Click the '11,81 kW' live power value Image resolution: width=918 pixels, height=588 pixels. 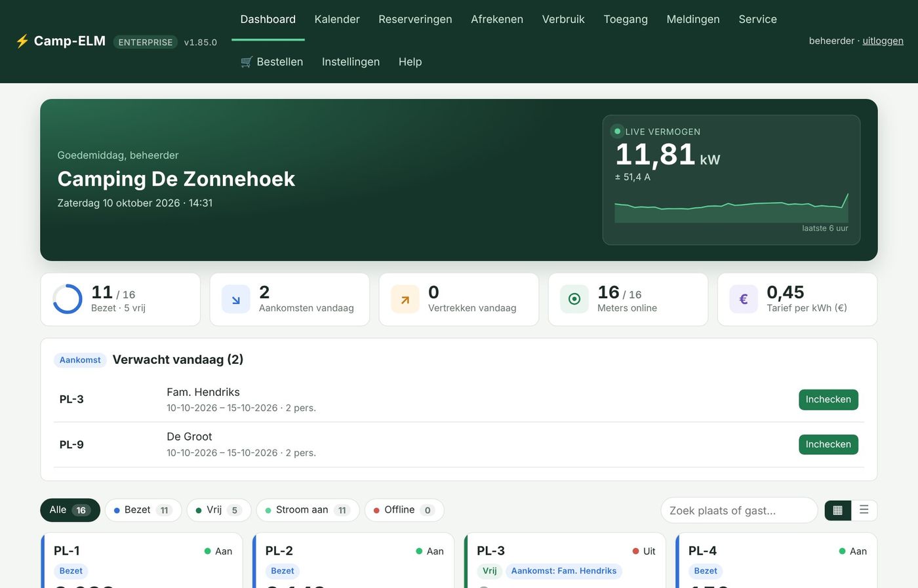668,155
